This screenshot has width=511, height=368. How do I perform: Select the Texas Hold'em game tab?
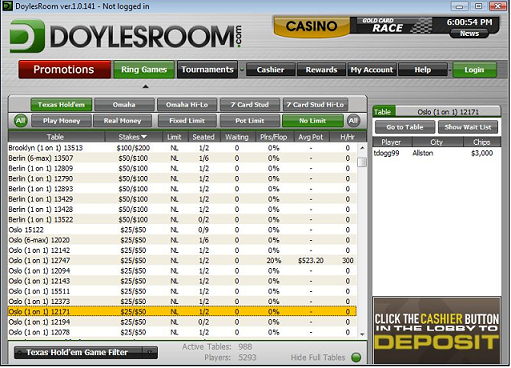pyautogui.click(x=61, y=105)
